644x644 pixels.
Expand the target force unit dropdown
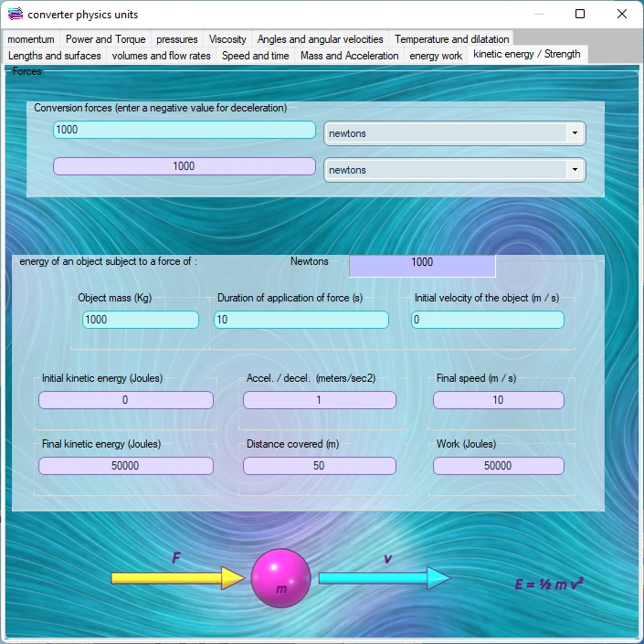[575, 170]
